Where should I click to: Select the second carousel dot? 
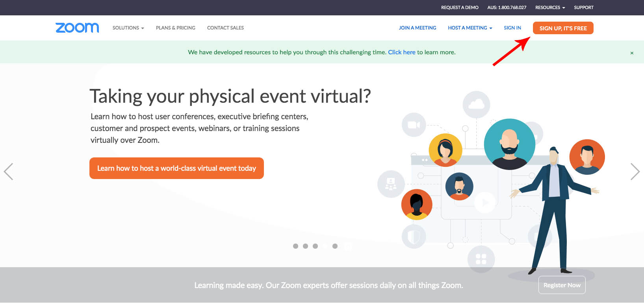coord(305,246)
